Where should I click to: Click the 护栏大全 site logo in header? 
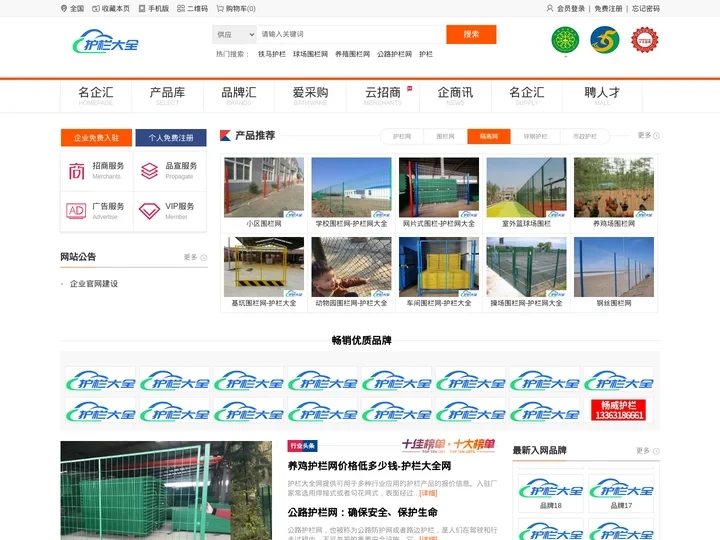coord(106,41)
